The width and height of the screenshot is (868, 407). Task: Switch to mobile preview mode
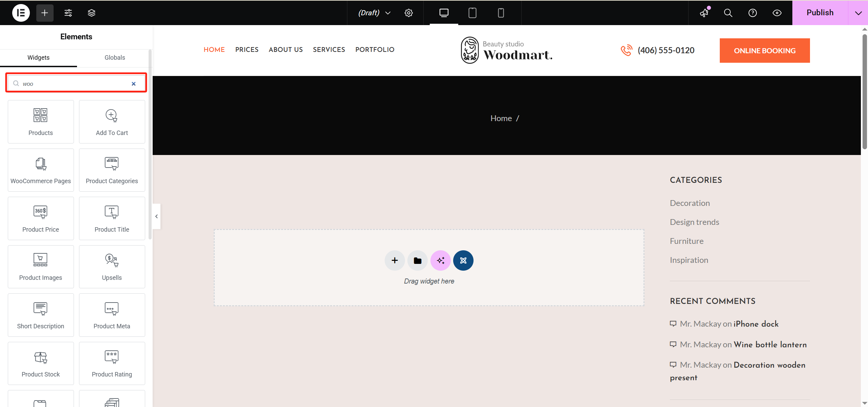coord(501,13)
